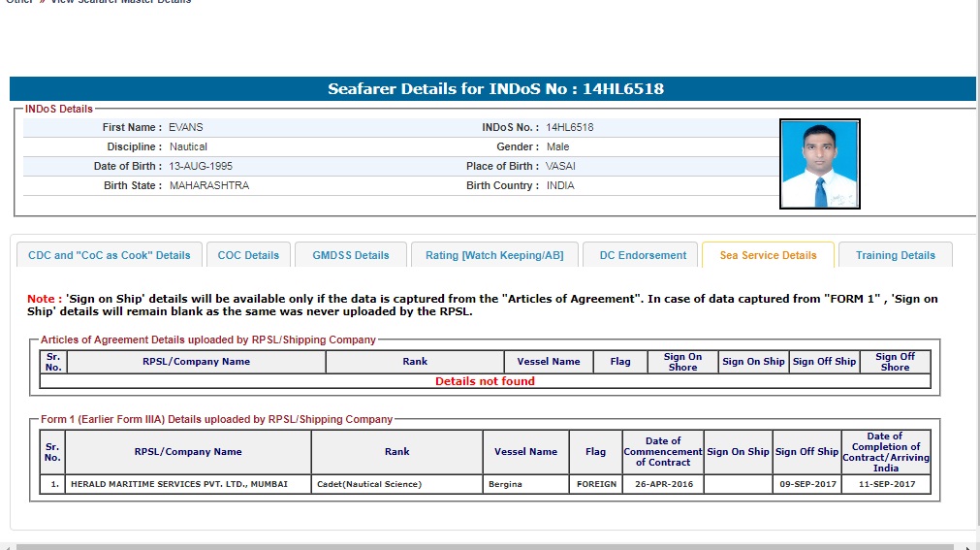
Task: Click the seafarer profile photo
Action: (x=820, y=164)
